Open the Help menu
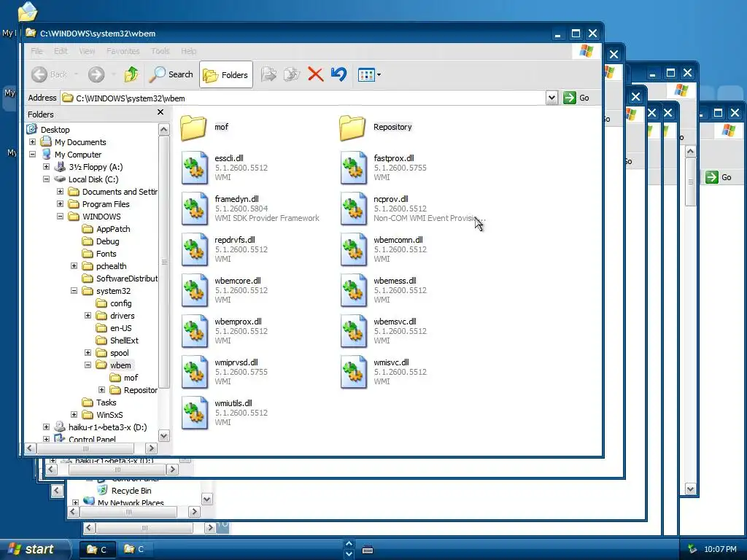Screen dimensions: 747x560 click(x=189, y=51)
